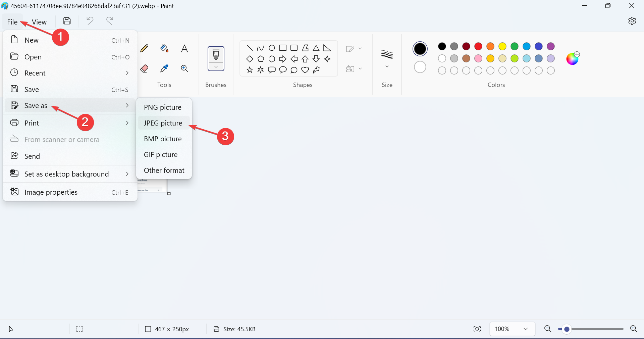Choose JPEG picture from Save as submenu
Viewport: 644px width, 339px height.
click(x=163, y=123)
